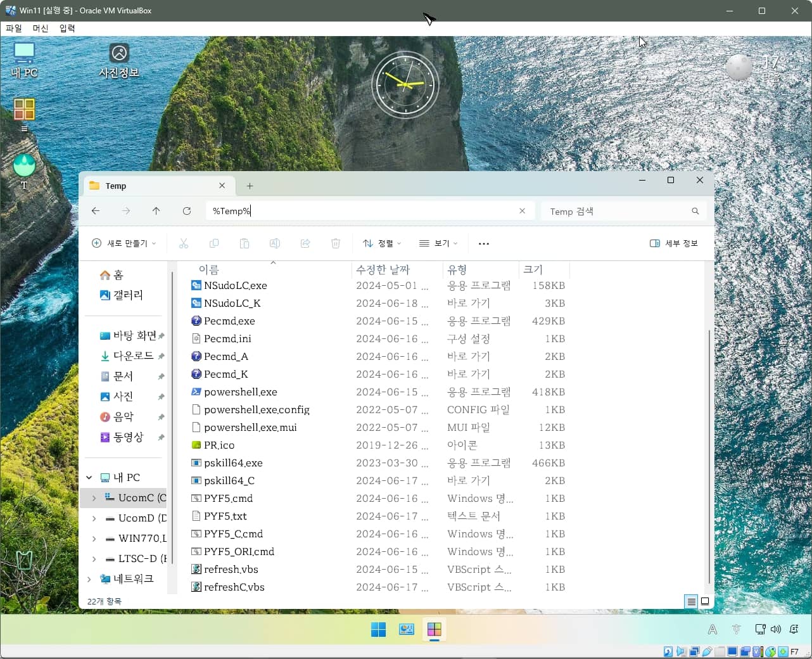Close the Temp tab
Image resolution: width=812 pixels, height=659 pixels.
coord(222,186)
